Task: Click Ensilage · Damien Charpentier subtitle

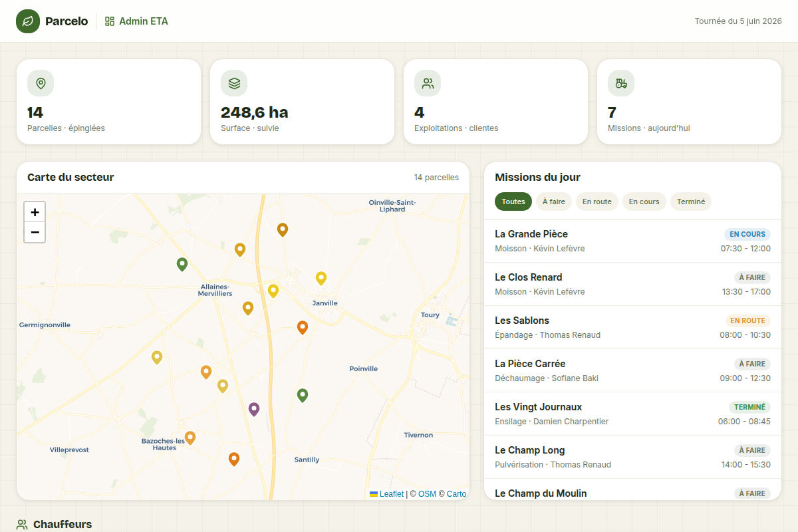Action: click(552, 422)
